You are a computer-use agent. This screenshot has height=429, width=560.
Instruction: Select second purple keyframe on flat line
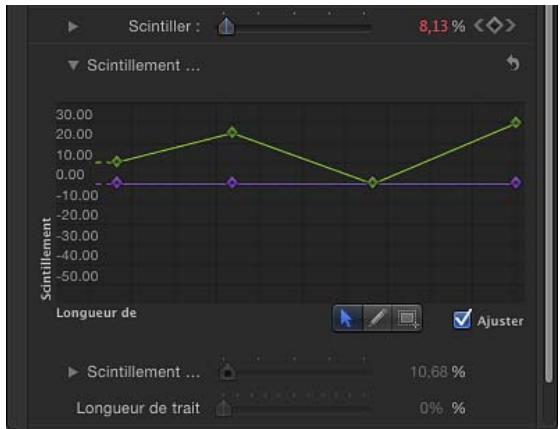click(x=232, y=183)
